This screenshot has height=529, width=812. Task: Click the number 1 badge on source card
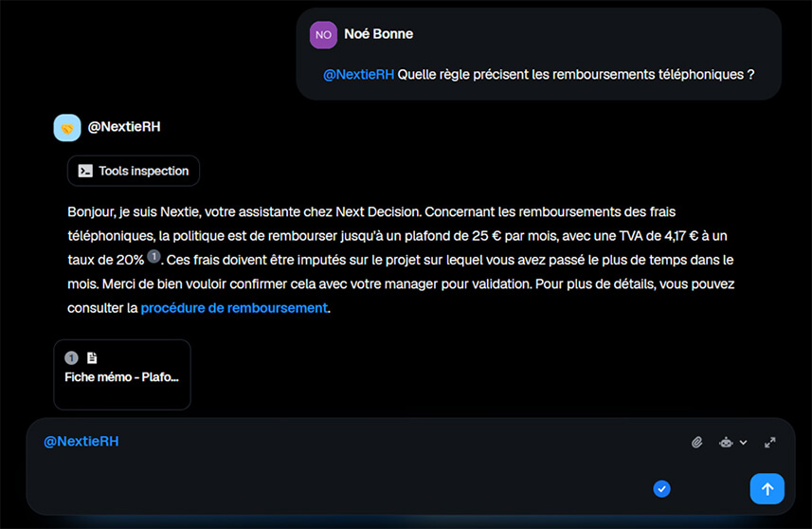[71, 358]
